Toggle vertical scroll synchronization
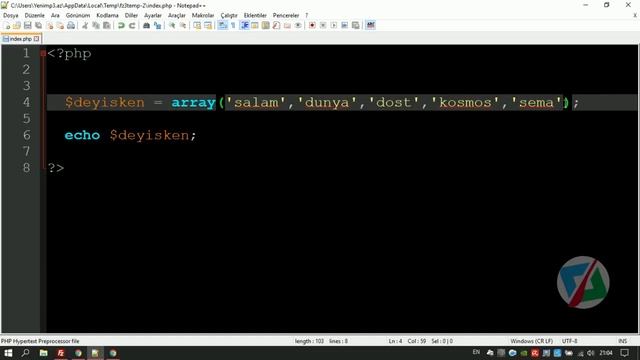This screenshot has width=640, height=360. click(197, 25)
